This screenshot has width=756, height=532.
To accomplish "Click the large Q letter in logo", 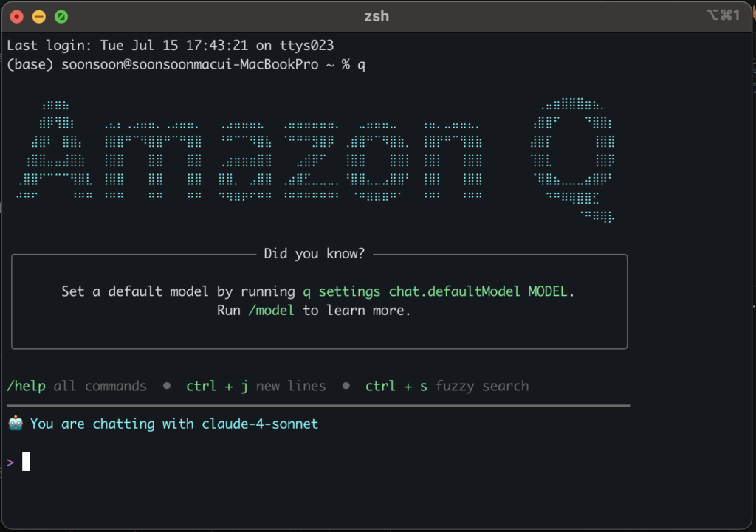I will click(x=573, y=160).
